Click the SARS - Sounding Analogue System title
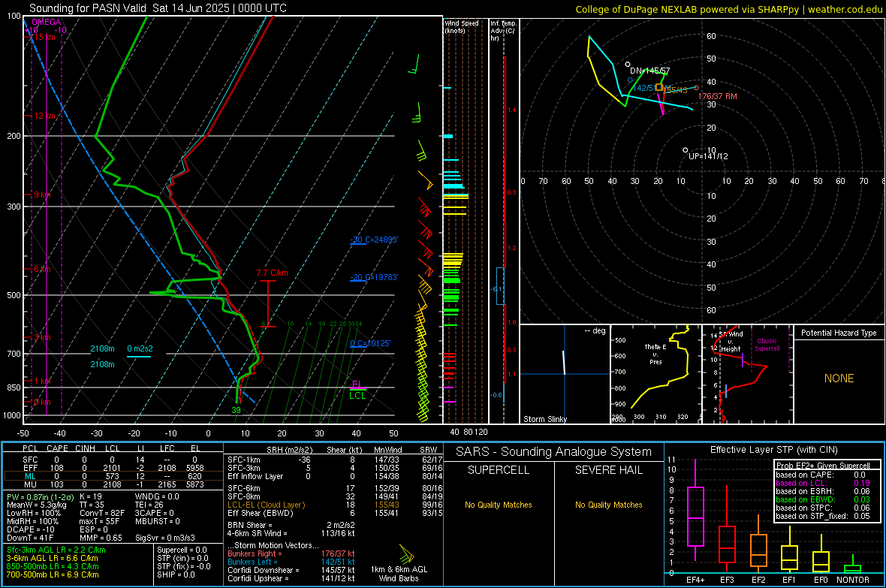Screen dimensions: 886x588 [554, 452]
